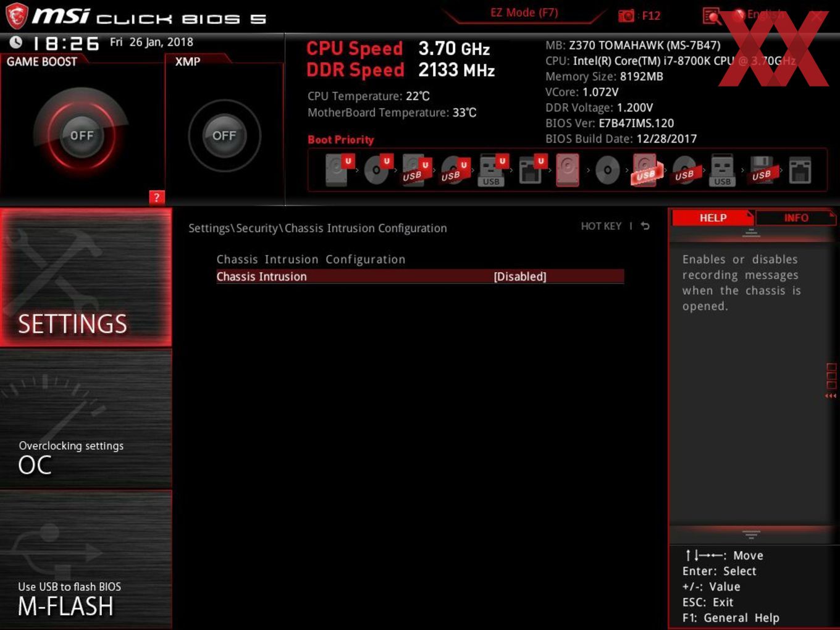Viewport: 840px width, 630px height.
Task: Open the BIOS search magnifier icon
Action: coord(712,16)
